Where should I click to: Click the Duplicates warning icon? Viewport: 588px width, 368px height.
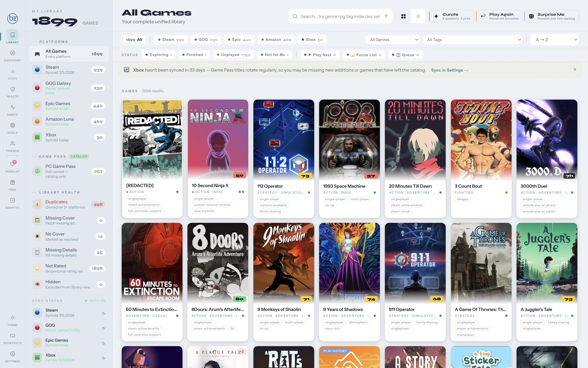[x=37, y=204]
